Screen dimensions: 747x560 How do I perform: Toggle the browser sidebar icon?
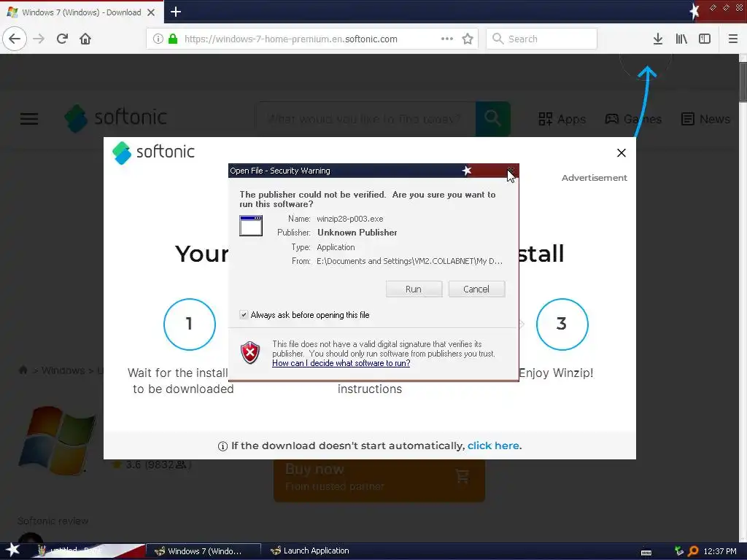coord(705,39)
